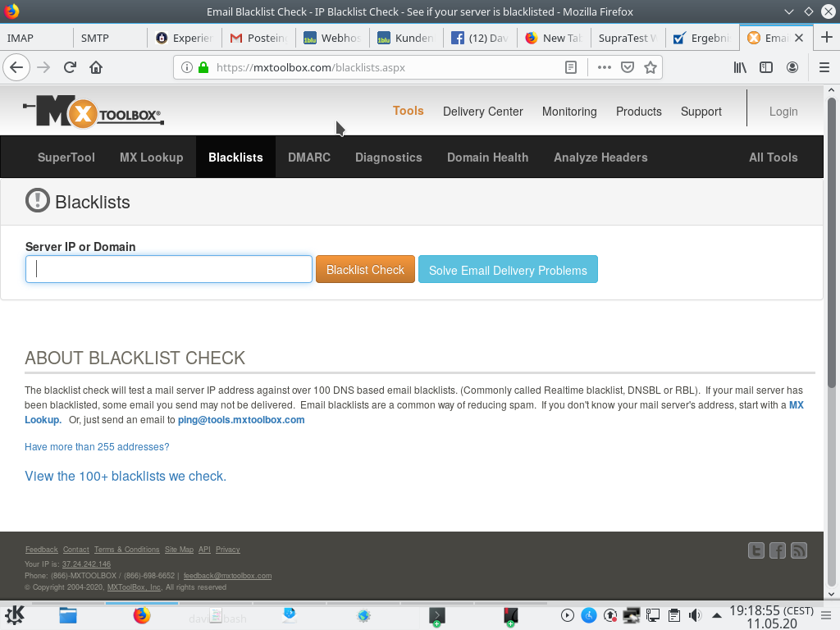This screenshot has width=840, height=630.
Task: Switch to the MX Lookup tab
Action: (151, 157)
